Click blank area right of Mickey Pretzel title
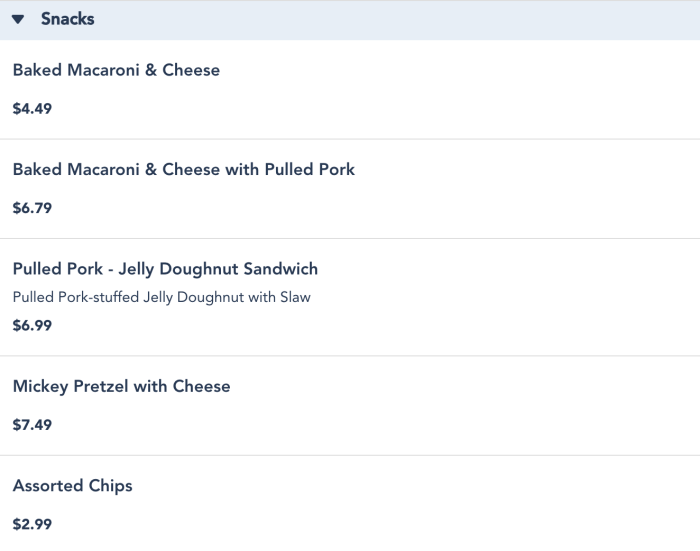This screenshot has height=551, width=700. click(450, 386)
